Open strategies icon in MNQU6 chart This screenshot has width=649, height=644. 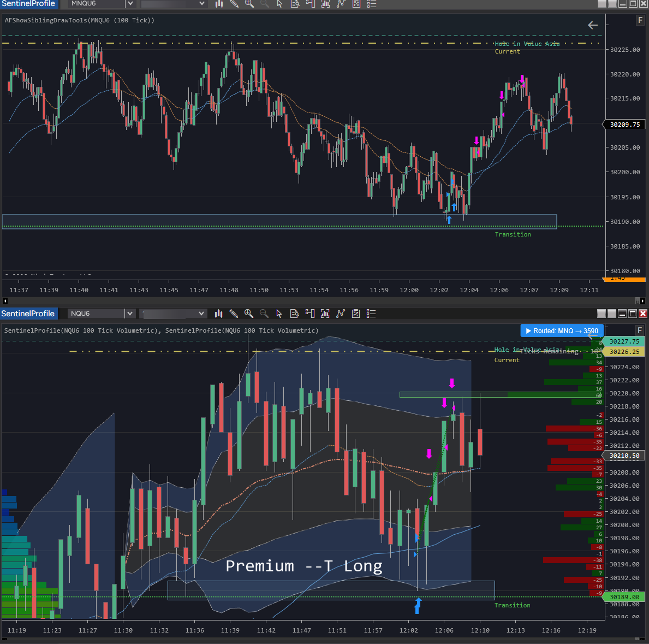pos(356,4)
